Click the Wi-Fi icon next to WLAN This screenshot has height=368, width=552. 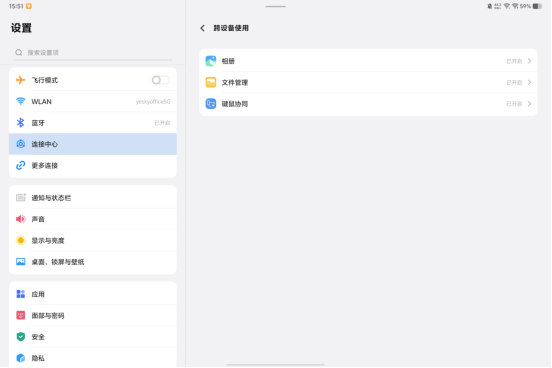(x=21, y=101)
